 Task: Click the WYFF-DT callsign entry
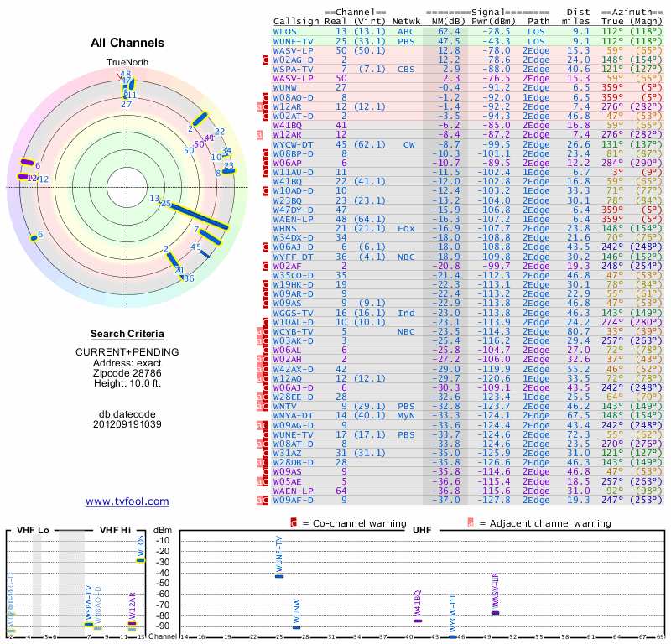[x=294, y=257]
